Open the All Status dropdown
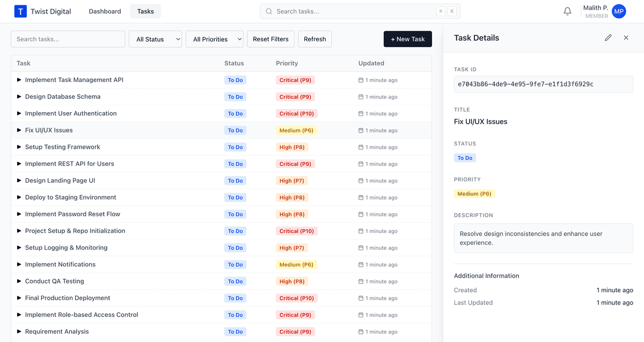 pos(155,39)
